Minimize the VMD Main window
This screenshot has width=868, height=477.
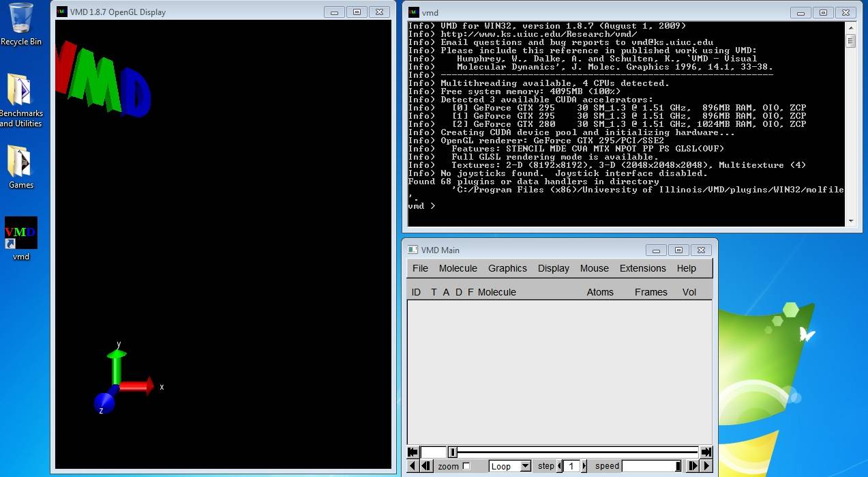pos(656,250)
